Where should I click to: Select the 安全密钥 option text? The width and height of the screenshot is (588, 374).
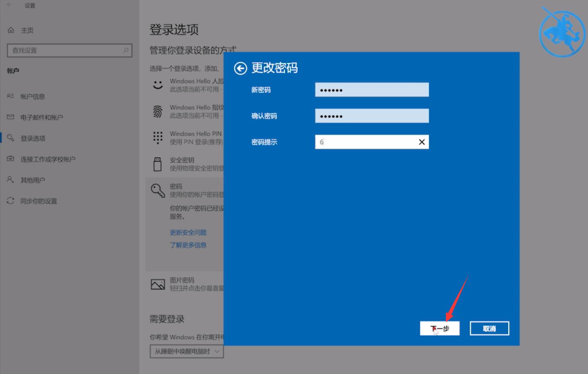click(182, 160)
